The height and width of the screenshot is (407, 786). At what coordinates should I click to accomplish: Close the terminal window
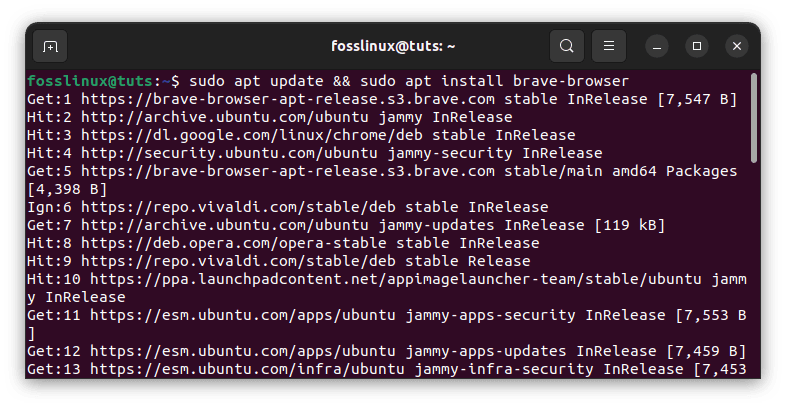coord(737,46)
